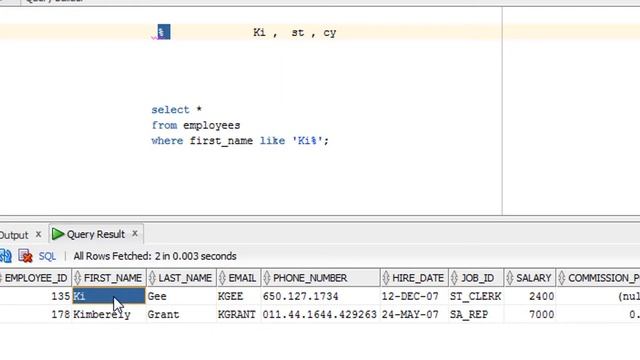Select the 'KGRANT' email cell

(x=238, y=315)
